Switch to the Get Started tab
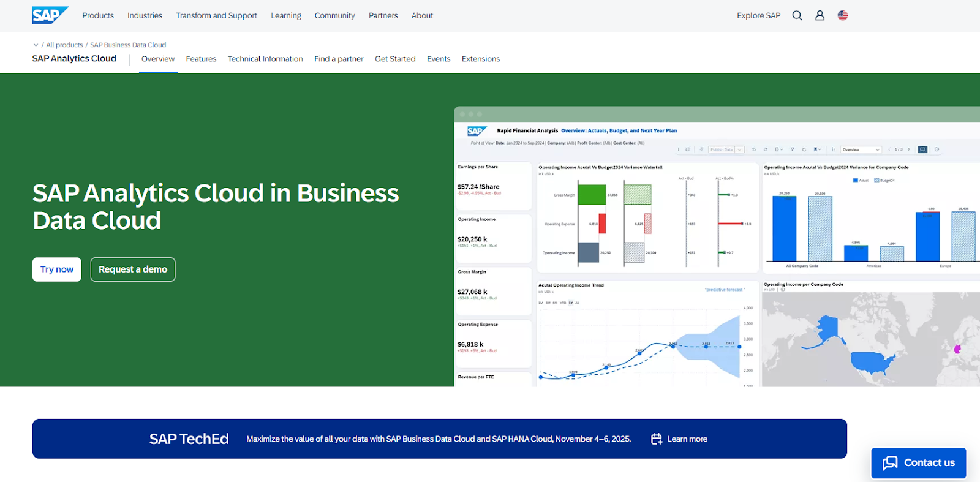This screenshot has width=980, height=482. pyautogui.click(x=395, y=59)
